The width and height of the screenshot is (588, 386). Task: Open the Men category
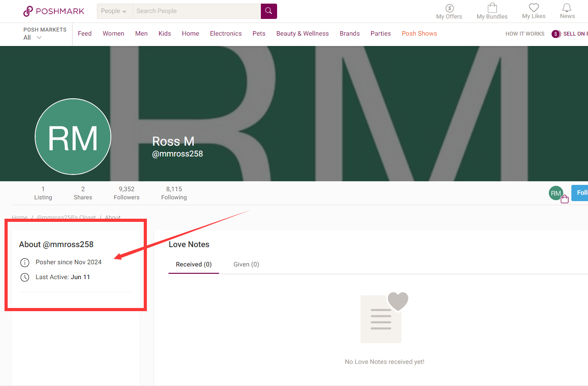[x=141, y=33]
